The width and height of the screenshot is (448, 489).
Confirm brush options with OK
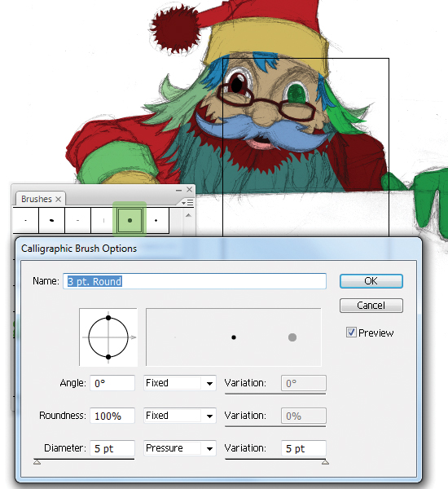coord(371,281)
